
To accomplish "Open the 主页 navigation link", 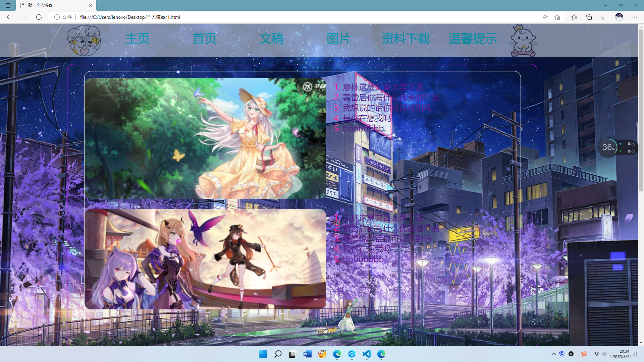I will (138, 39).
